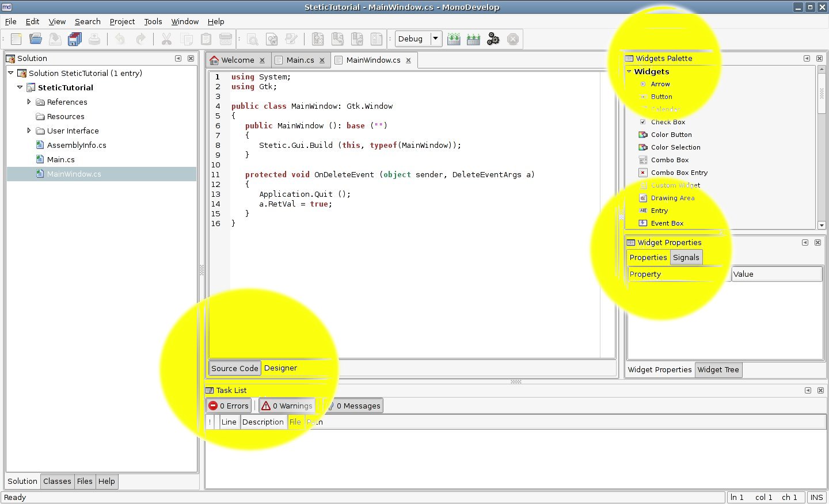Toggle the 0 Warnings filter
829x504 pixels.
point(287,406)
